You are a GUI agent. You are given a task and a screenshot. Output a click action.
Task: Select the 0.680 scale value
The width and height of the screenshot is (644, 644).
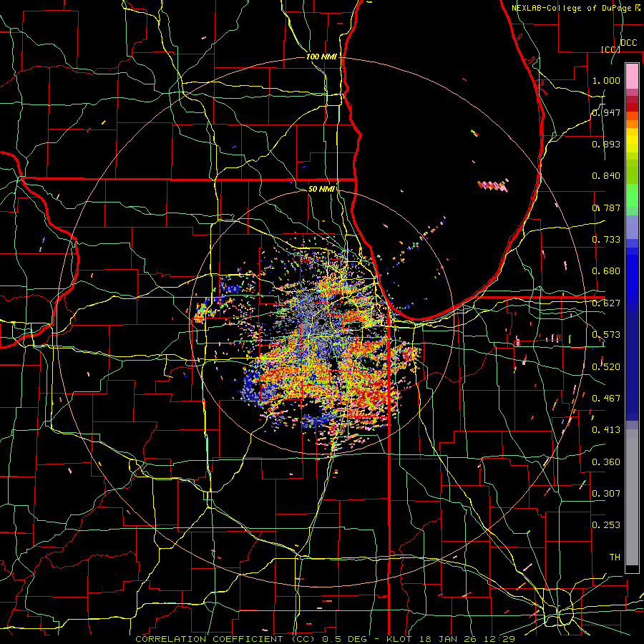[x=606, y=271]
